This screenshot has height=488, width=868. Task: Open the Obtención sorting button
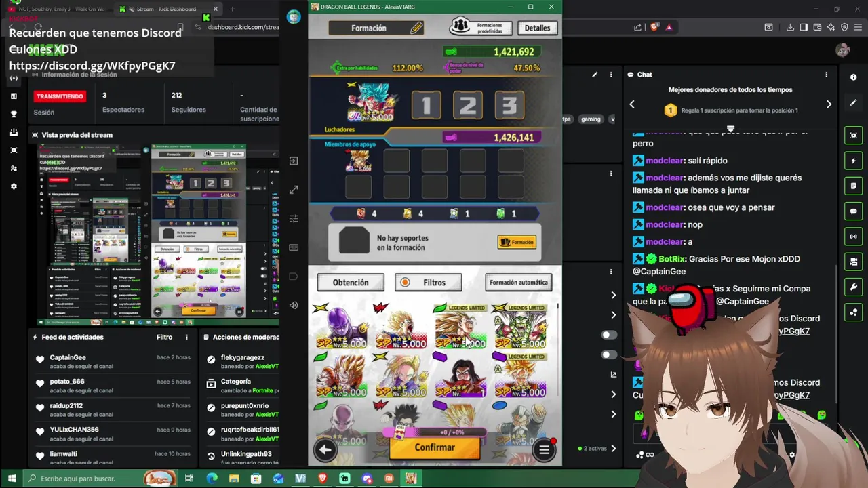pos(351,283)
